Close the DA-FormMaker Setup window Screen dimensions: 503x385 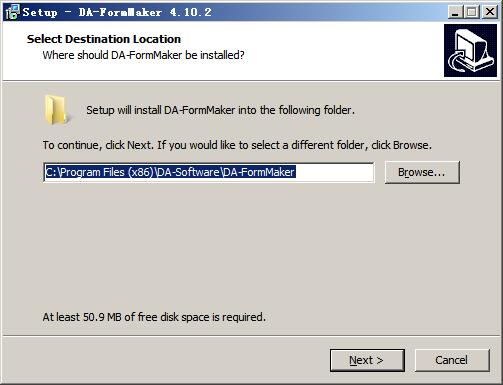click(x=489, y=12)
